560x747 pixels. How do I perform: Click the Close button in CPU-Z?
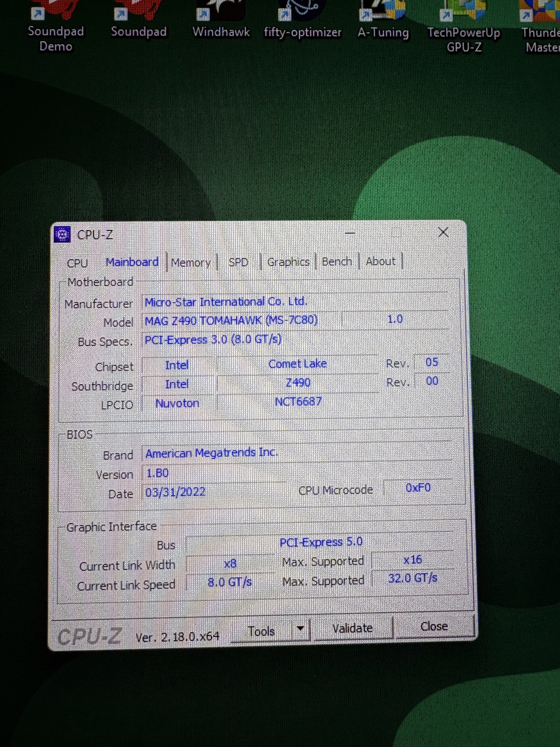click(434, 626)
